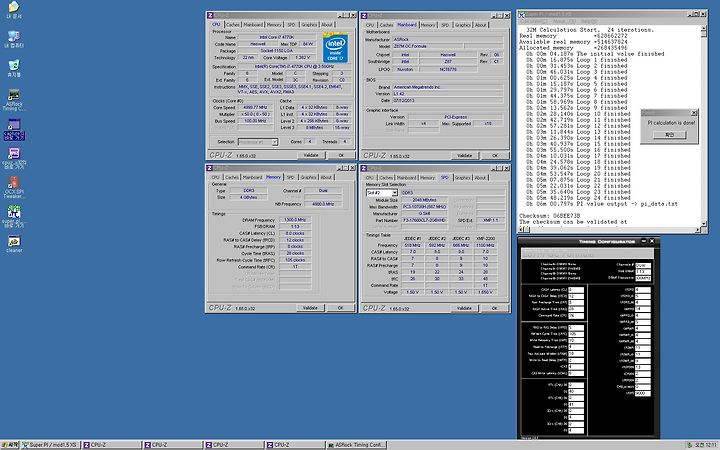
Task: Open the Graphics tab in the SPD window
Action: pyautogui.click(x=463, y=178)
